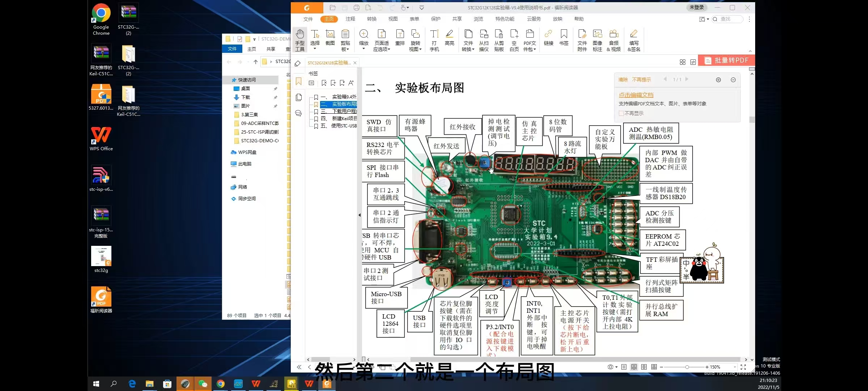Screen dimensions: 868x391
Task: Switch to the 注释 ribbon tab
Action: pyautogui.click(x=350, y=19)
